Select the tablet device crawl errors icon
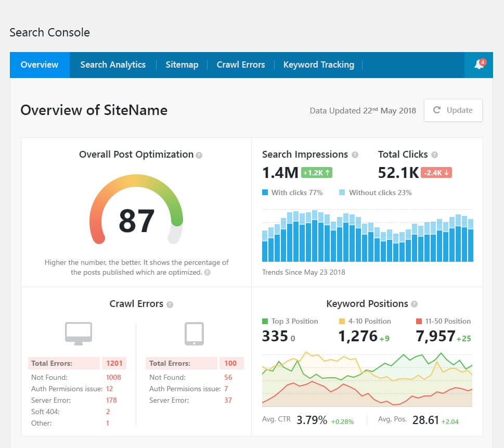 194,334
